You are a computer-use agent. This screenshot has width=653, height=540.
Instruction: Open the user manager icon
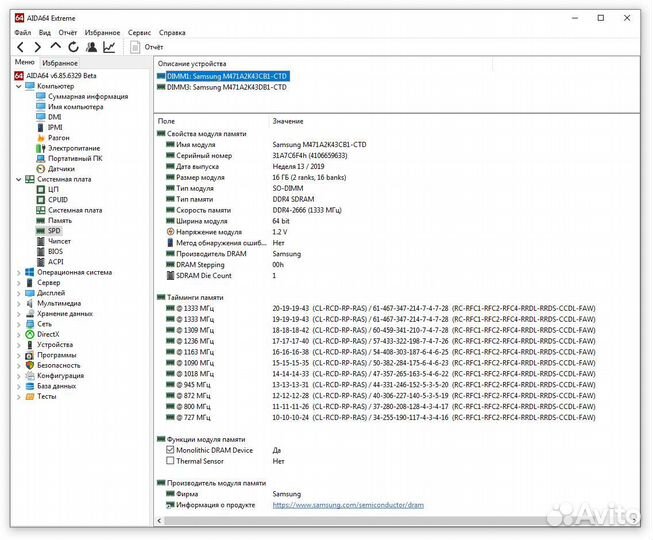(91, 47)
